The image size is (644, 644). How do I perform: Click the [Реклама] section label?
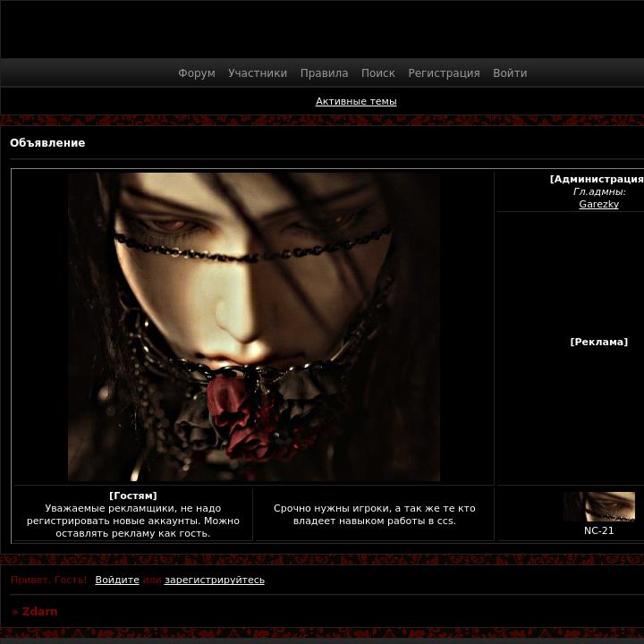(x=598, y=342)
